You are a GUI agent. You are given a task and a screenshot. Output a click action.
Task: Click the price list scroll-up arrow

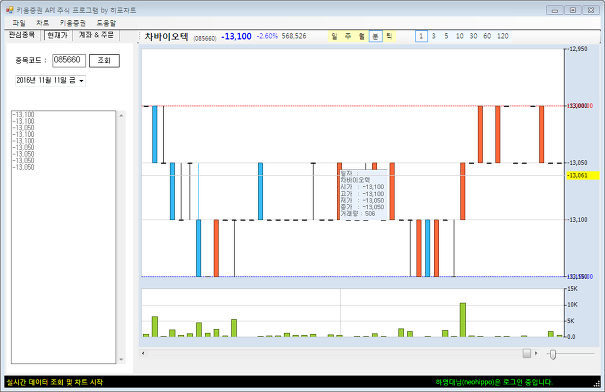click(x=121, y=115)
